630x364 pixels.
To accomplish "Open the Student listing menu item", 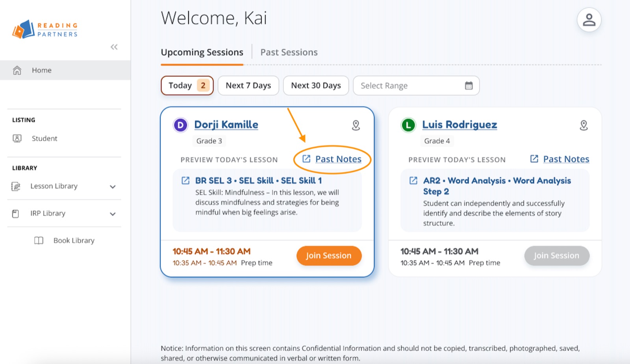I will 44,138.
